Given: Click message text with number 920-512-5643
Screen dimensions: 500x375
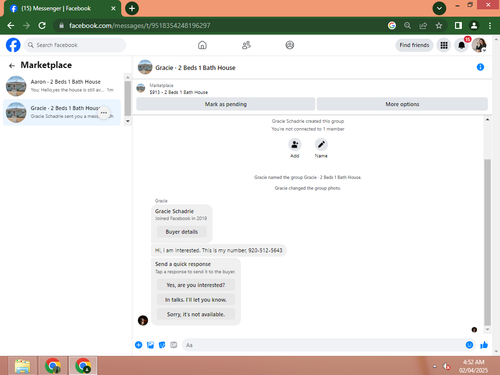Looking at the screenshot, I should pos(219,250).
